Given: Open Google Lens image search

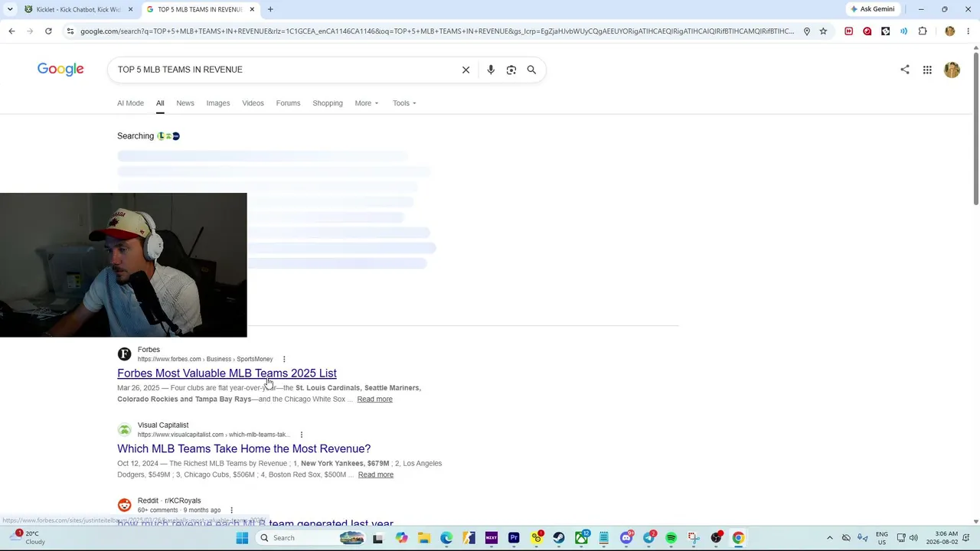Looking at the screenshot, I should click(x=511, y=70).
